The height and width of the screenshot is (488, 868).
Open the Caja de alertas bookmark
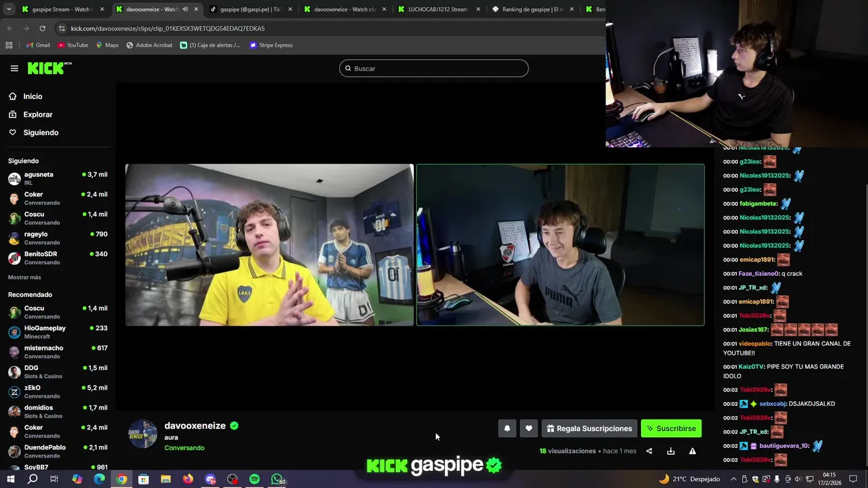210,45
